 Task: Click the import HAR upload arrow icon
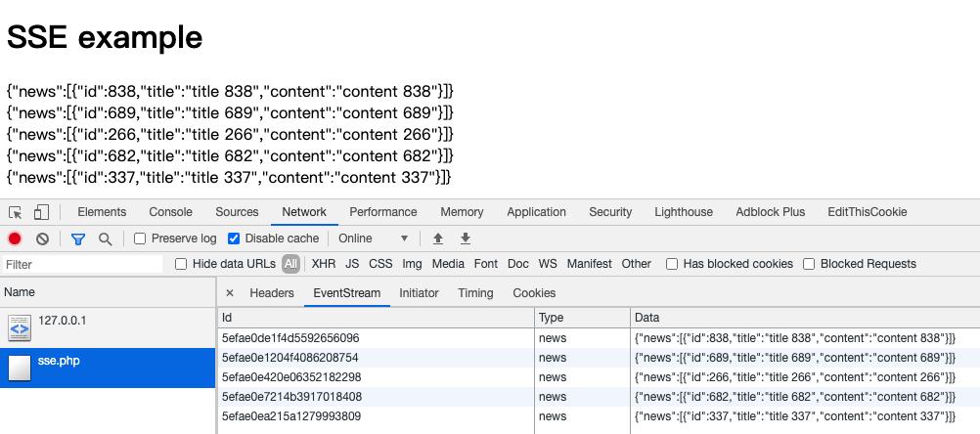point(438,239)
